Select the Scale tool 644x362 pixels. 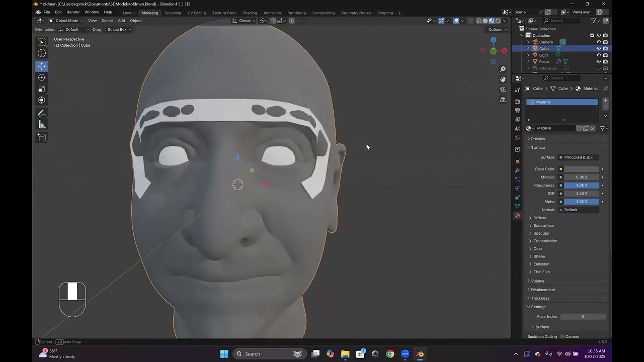[42, 88]
